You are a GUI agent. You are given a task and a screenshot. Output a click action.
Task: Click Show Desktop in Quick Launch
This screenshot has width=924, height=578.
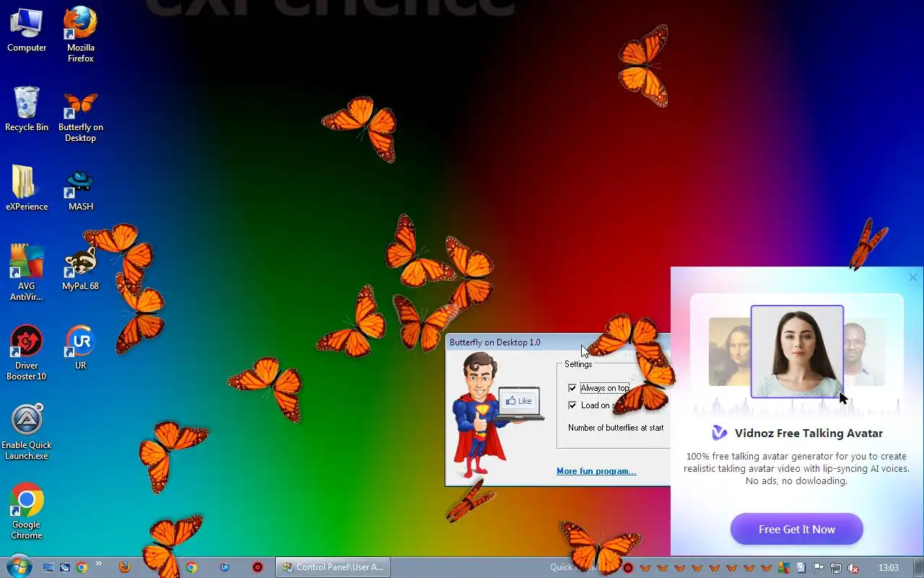(x=48, y=567)
